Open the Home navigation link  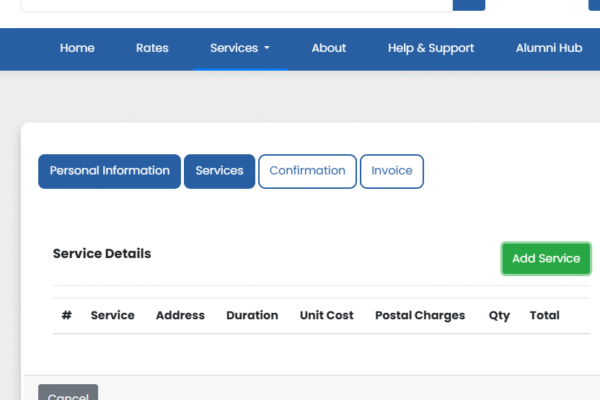click(77, 48)
